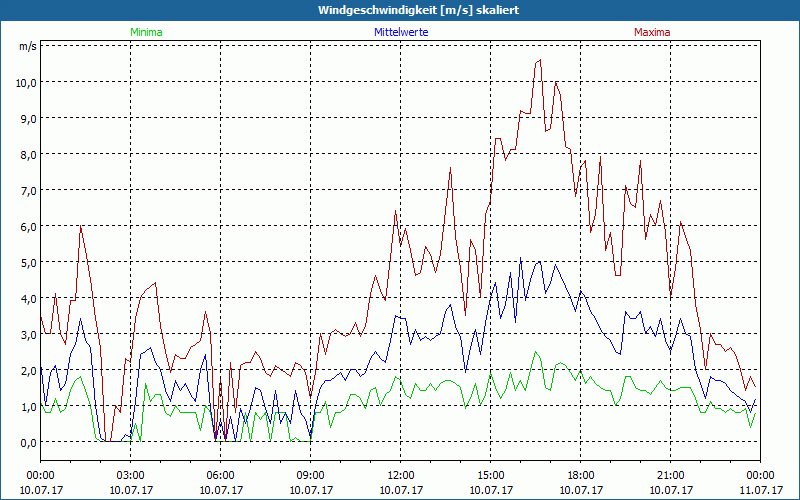Click the chart title 'Windgeschwindigkeit [m/s] skaliert'
The width and height of the screenshot is (800, 500).
coord(418,10)
